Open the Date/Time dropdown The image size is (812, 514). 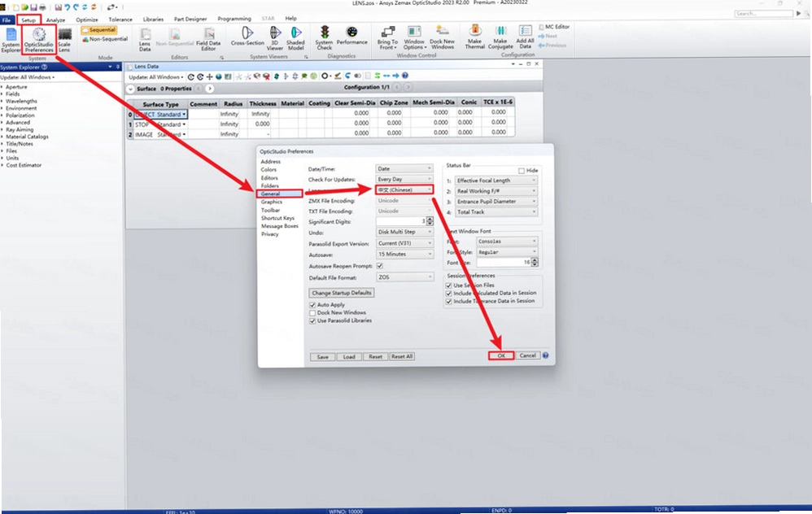click(404, 168)
